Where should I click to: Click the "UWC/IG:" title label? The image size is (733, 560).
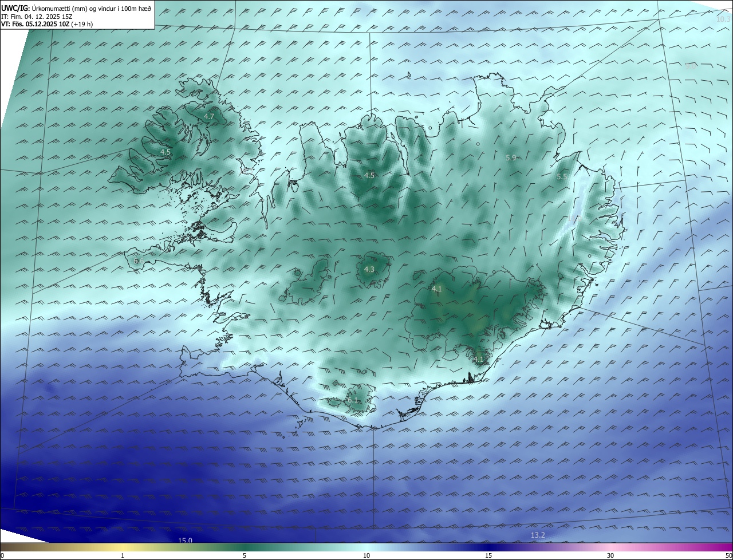[x=15, y=8]
